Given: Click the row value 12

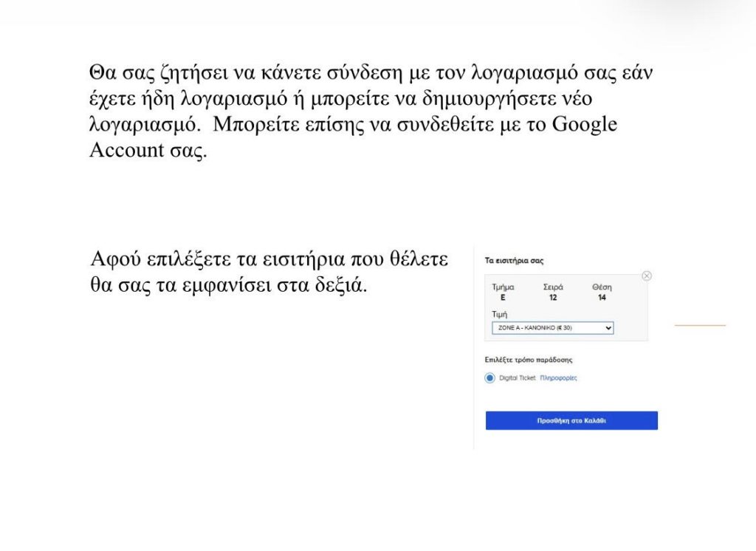Looking at the screenshot, I should pos(553,298).
